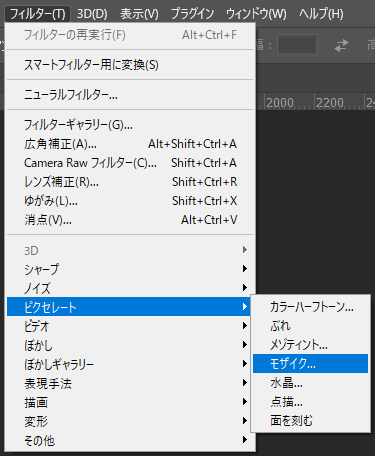Apply the 面を刻む filter
Viewport: 375px width, 456px height.
pos(310,421)
